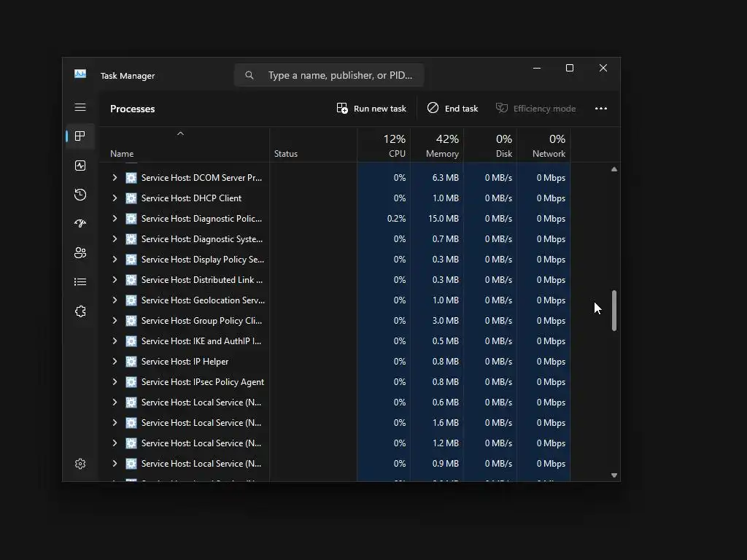
Task: Open Task Manager settings gear
Action: tap(80, 463)
